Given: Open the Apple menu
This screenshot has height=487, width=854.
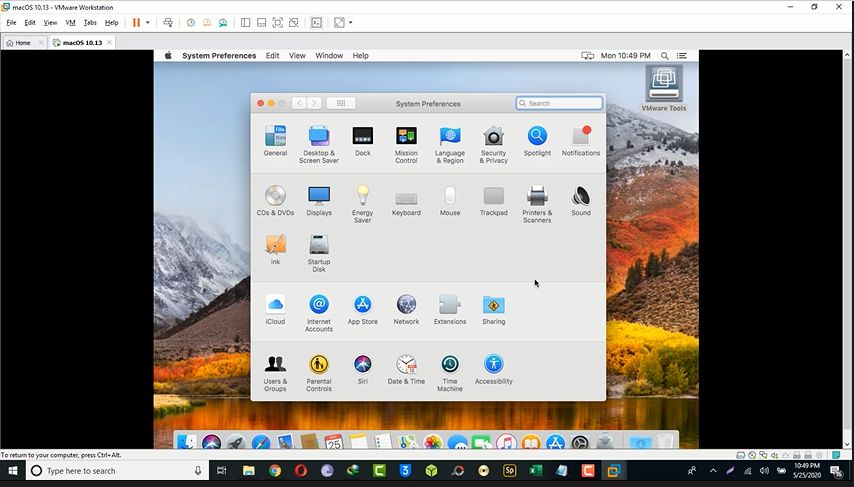Looking at the screenshot, I should (168, 55).
